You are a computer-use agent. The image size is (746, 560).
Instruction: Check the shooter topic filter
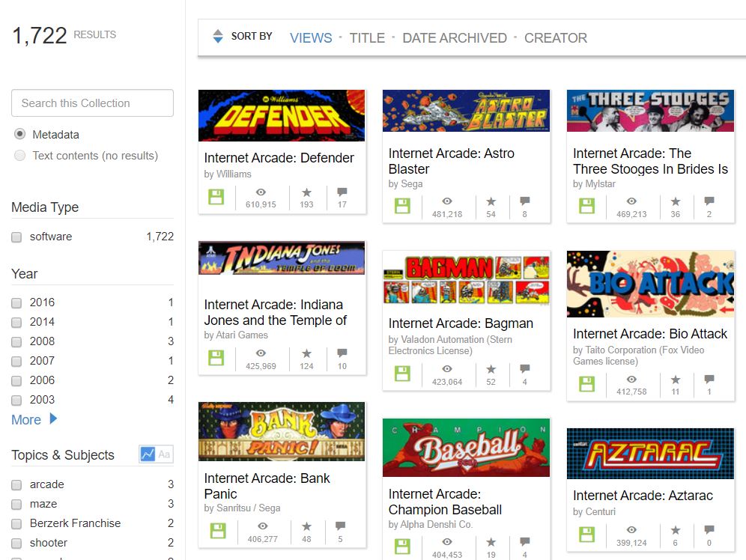click(16, 544)
